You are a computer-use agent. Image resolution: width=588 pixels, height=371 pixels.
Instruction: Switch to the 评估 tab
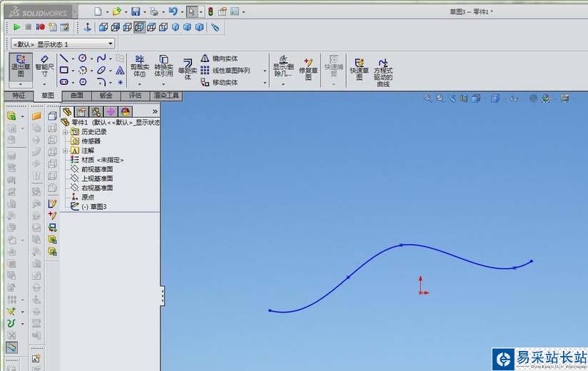pyautogui.click(x=136, y=96)
